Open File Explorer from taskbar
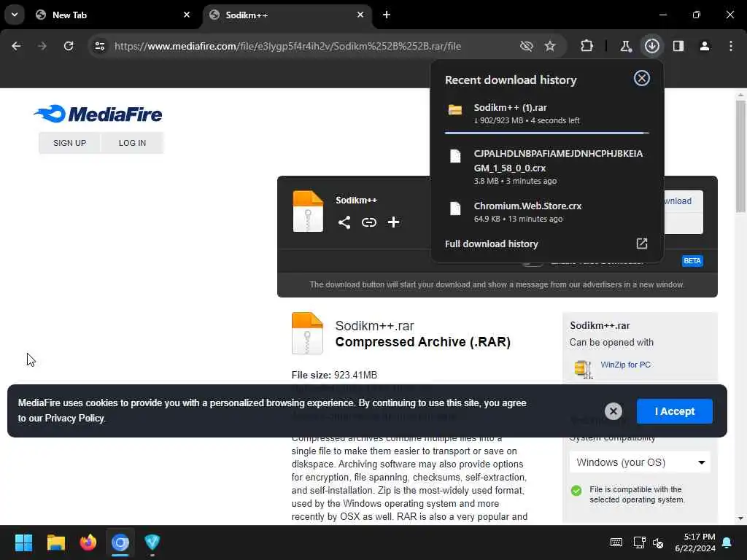747x560 pixels. 55,542
